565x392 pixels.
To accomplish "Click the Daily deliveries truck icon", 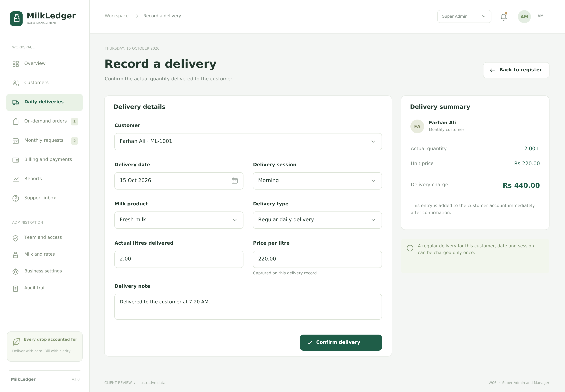I will (x=16, y=103).
